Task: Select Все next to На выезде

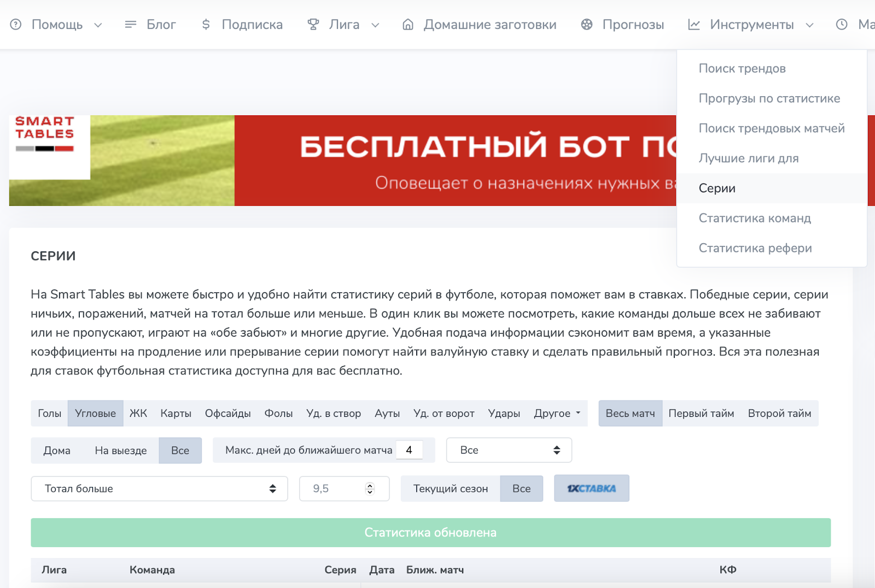Action: [180, 451]
